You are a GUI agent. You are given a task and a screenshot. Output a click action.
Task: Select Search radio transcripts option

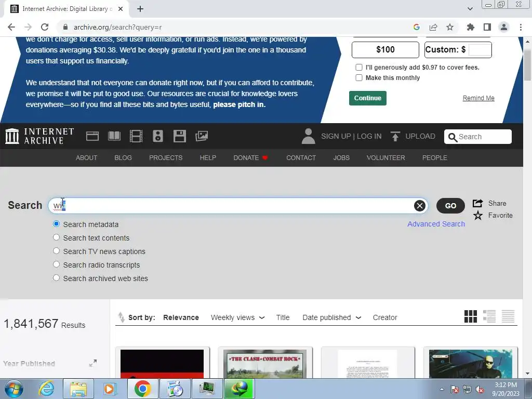click(x=56, y=264)
